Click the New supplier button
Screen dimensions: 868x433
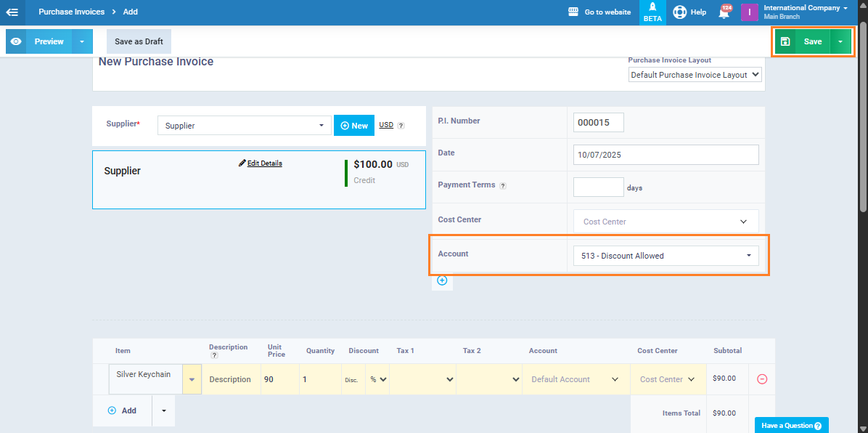click(x=354, y=126)
